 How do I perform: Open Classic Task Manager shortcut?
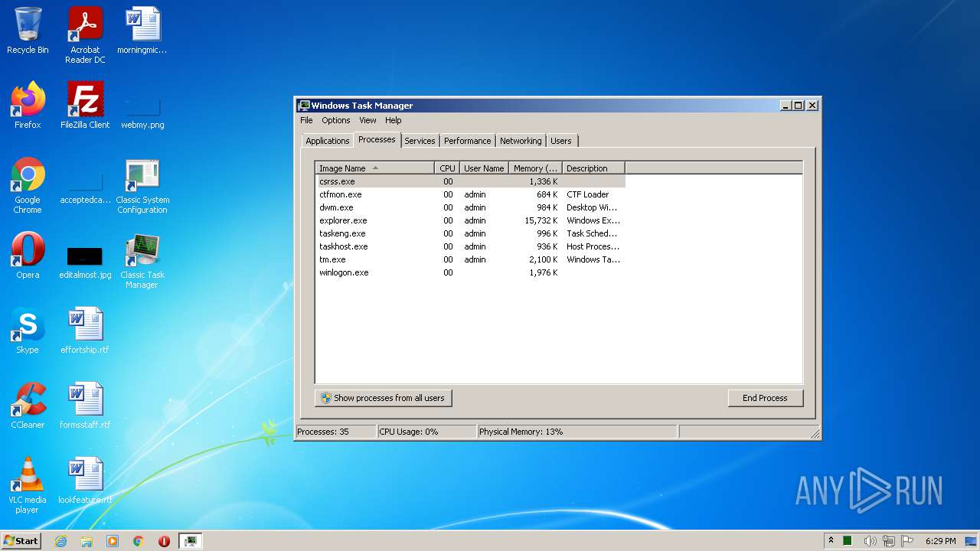(142, 260)
